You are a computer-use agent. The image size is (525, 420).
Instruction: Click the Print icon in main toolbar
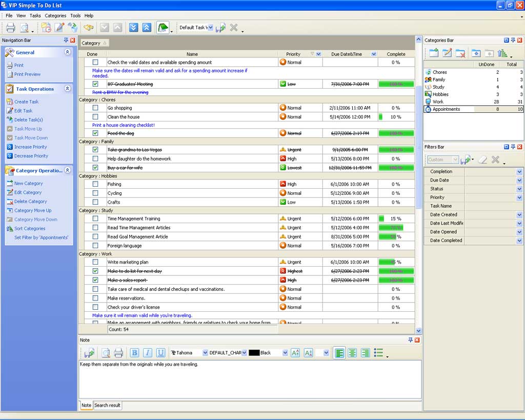click(x=11, y=28)
